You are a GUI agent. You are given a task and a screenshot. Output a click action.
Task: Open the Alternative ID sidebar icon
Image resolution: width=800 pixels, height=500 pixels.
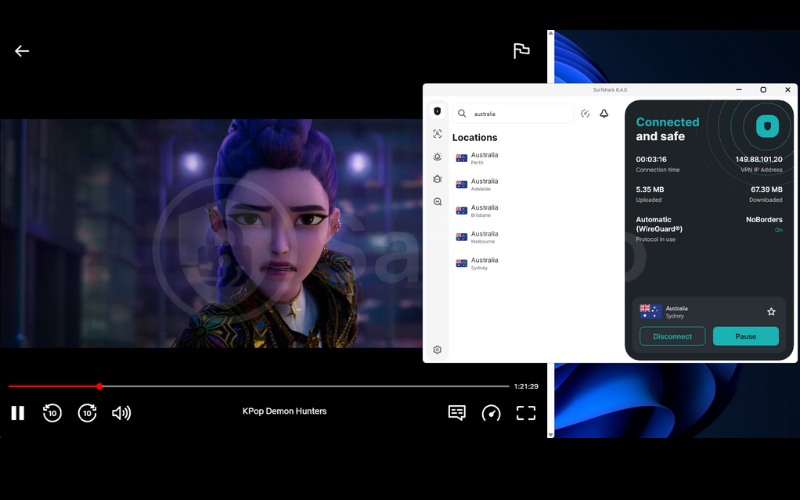(x=437, y=134)
